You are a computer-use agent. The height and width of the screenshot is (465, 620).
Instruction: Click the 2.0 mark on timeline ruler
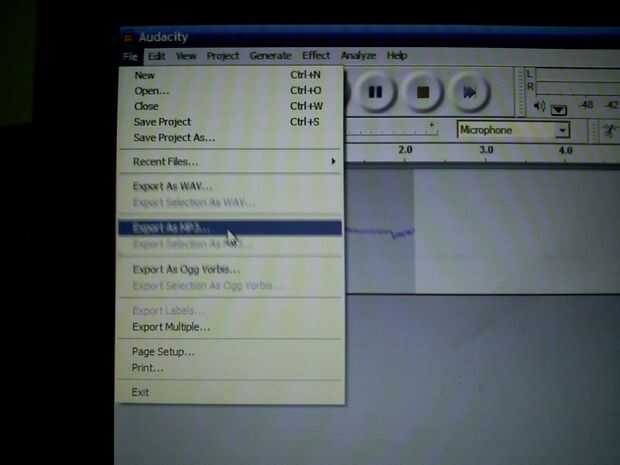coord(405,150)
